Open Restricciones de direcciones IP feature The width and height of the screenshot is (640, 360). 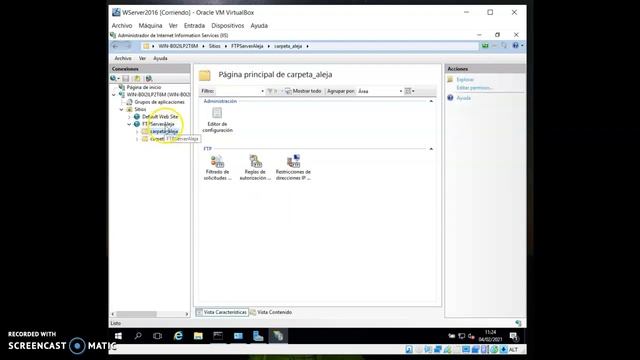[293, 167]
